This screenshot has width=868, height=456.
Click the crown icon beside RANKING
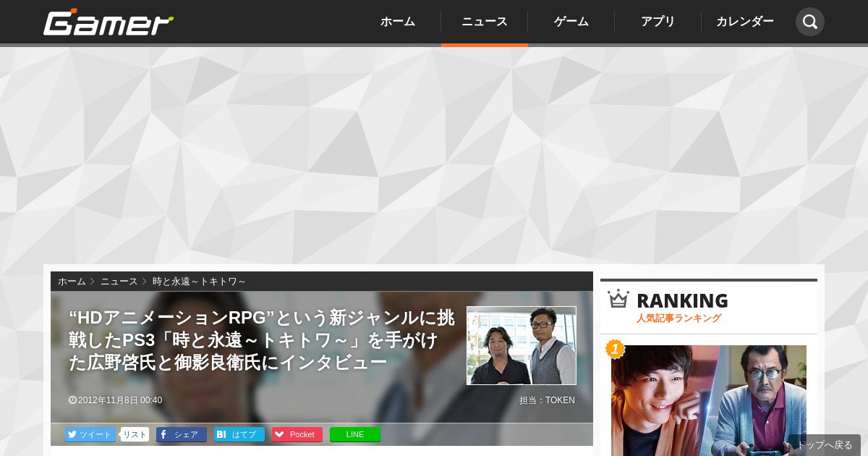click(x=618, y=299)
